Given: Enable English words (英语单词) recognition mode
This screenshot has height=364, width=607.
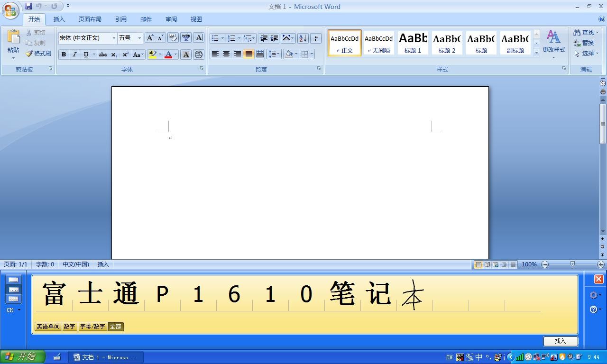Looking at the screenshot, I should tap(48, 327).
